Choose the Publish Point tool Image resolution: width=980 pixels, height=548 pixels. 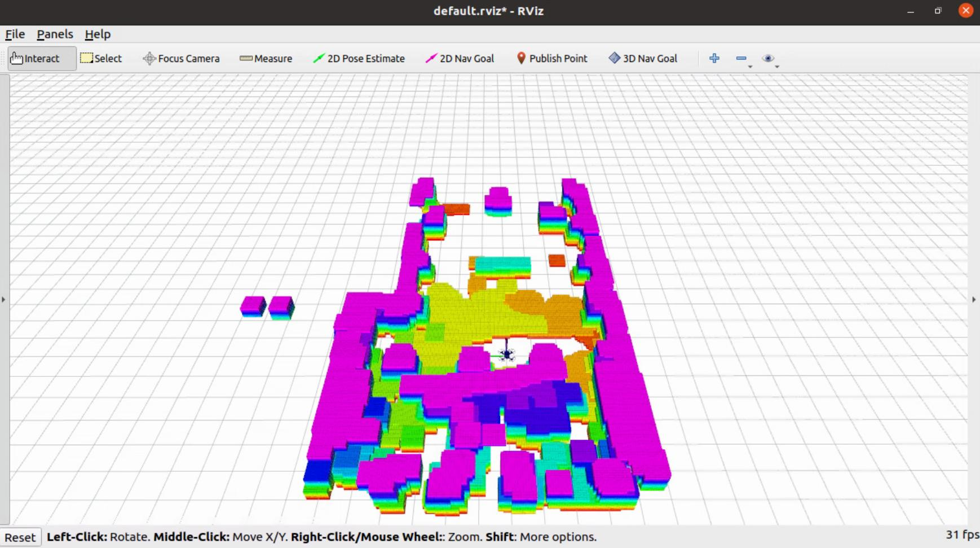pos(552,58)
